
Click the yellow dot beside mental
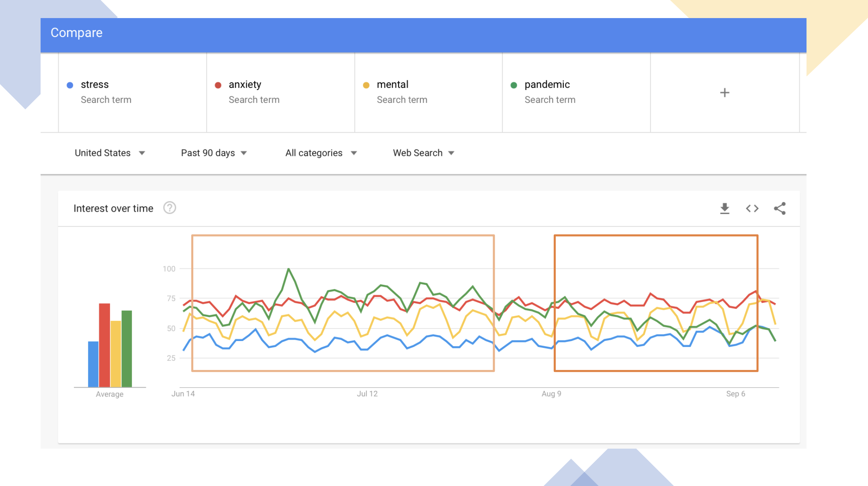pyautogui.click(x=366, y=85)
